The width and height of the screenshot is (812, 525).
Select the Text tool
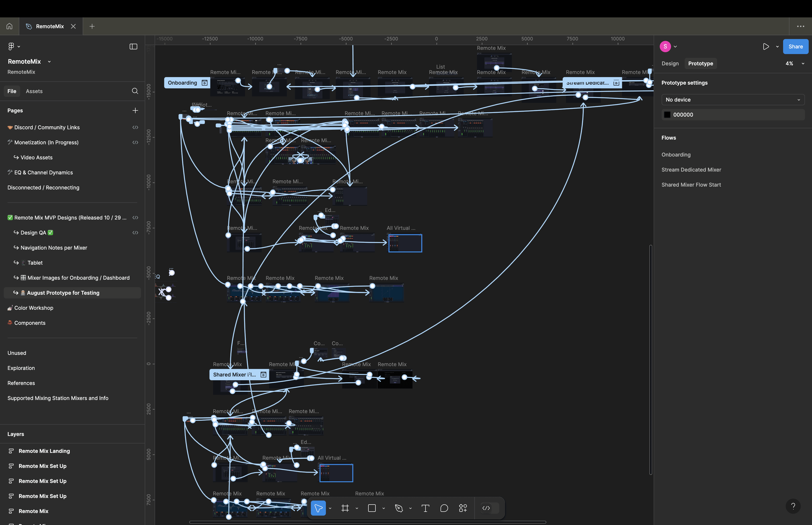click(425, 508)
